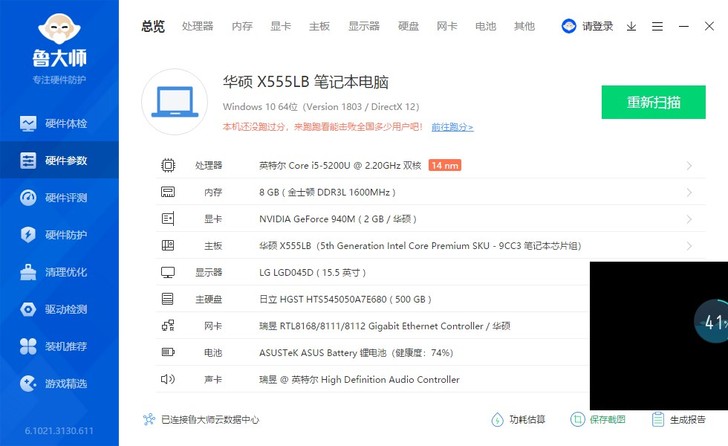The image size is (728, 446).
Task: Click the 14 nm orange badge
Action: [444, 165]
